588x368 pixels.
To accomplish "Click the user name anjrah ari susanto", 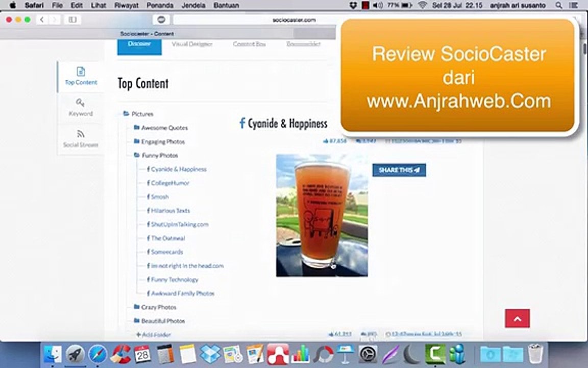I will (518, 5).
